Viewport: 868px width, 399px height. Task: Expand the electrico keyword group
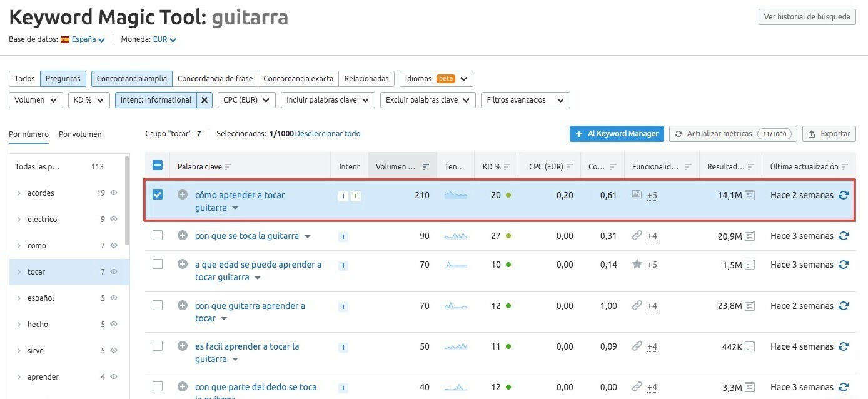pos(19,220)
